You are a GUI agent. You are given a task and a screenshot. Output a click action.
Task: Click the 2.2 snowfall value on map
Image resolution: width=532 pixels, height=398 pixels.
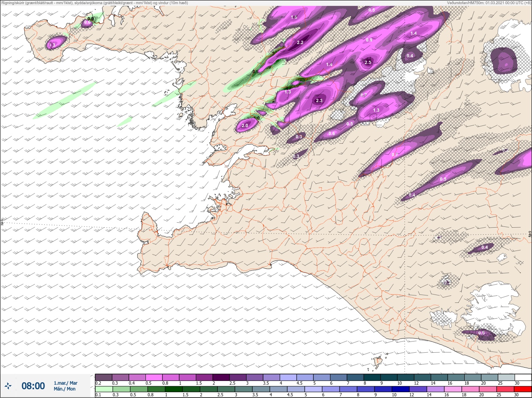pos(300,42)
